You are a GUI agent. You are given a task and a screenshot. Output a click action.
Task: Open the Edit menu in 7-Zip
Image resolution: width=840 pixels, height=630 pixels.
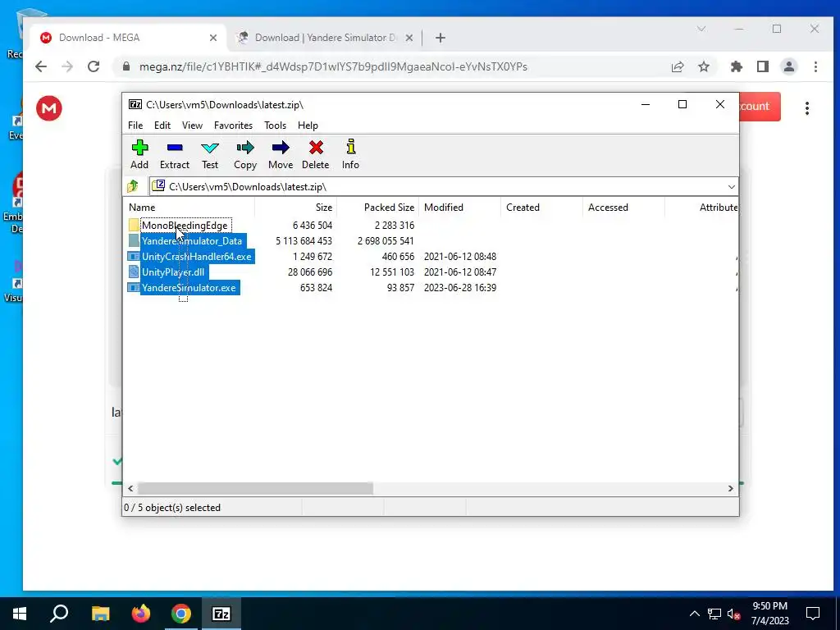[x=162, y=126]
